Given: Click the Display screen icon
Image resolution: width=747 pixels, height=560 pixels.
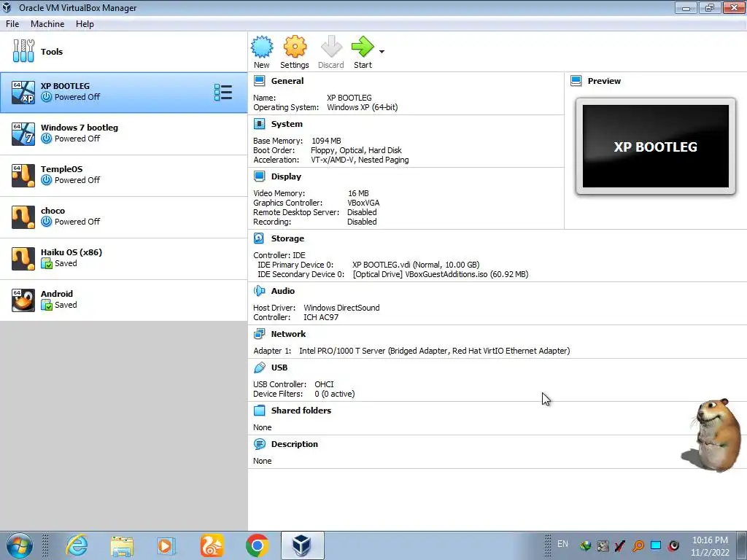Looking at the screenshot, I should (259, 176).
